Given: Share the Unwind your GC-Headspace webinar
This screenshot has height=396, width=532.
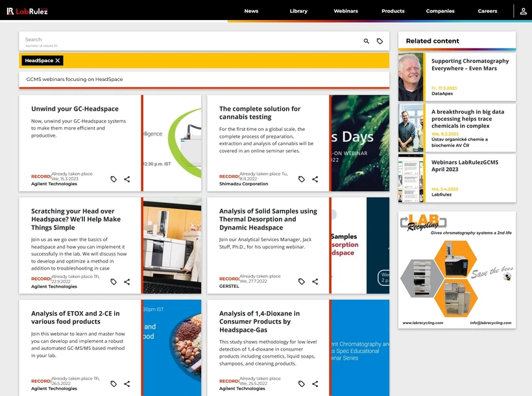Looking at the screenshot, I should 127,179.
